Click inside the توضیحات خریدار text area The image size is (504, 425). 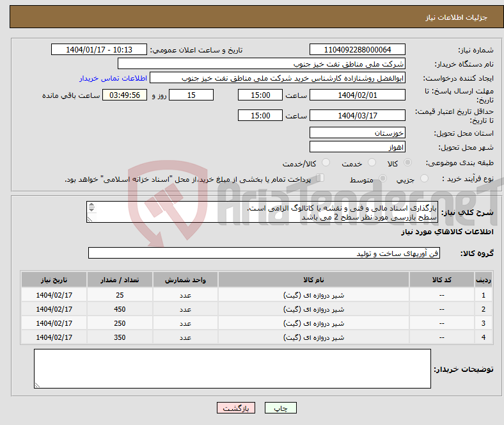(x=232, y=369)
